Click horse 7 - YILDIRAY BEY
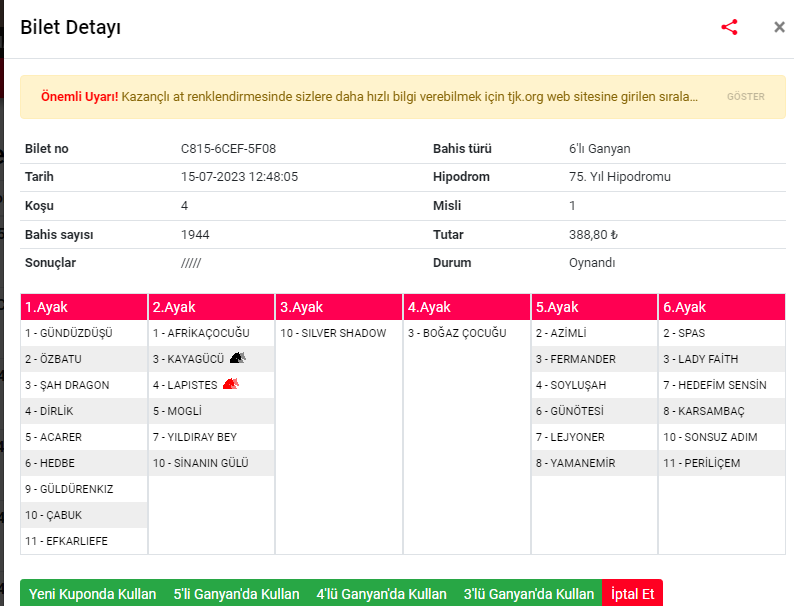 [195, 437]
